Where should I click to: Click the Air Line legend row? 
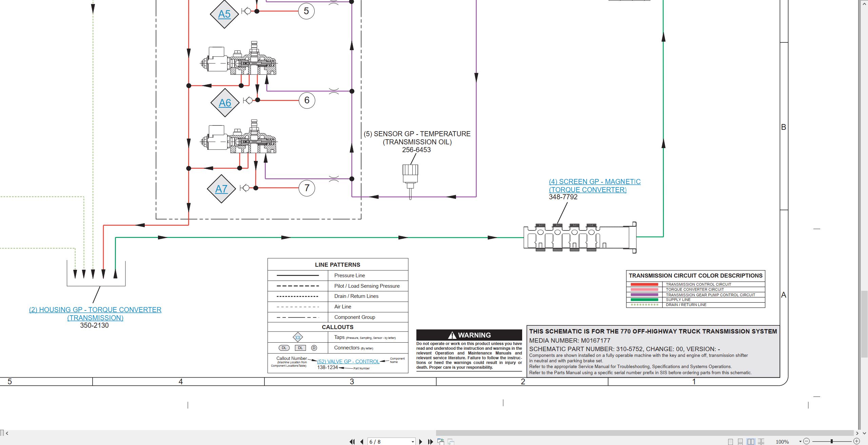point(338,307)
